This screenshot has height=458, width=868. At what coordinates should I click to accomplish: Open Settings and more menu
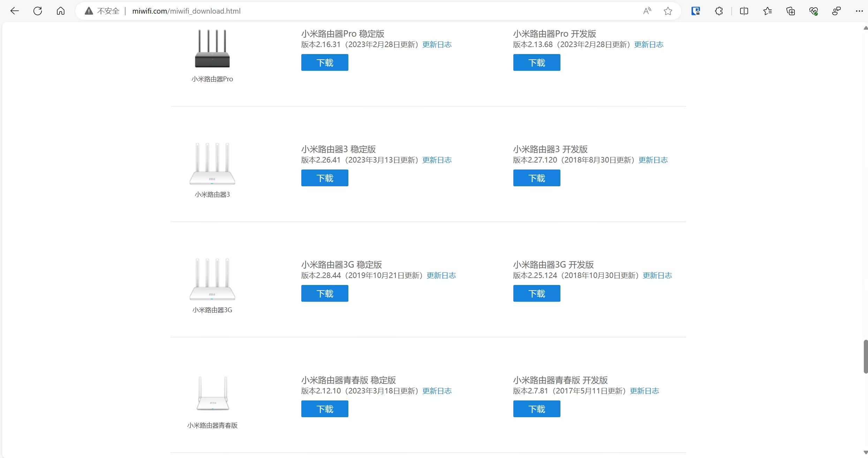point(859,11)
